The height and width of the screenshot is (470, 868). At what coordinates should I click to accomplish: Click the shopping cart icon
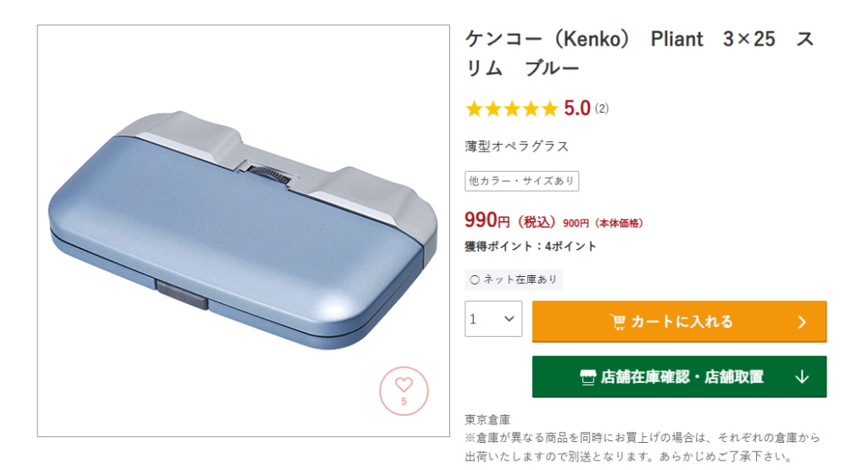click(x=618, y=322)
